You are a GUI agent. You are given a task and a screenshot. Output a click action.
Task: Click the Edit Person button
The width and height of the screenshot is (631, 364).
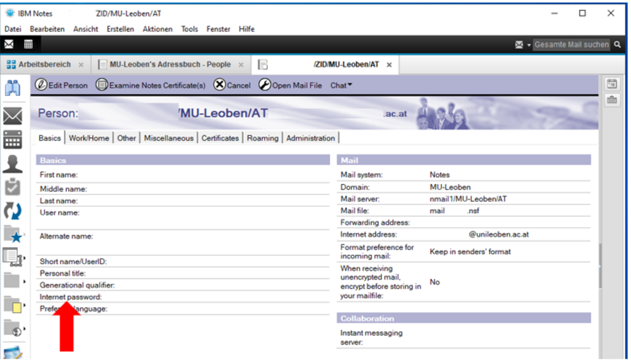[62, 86]
